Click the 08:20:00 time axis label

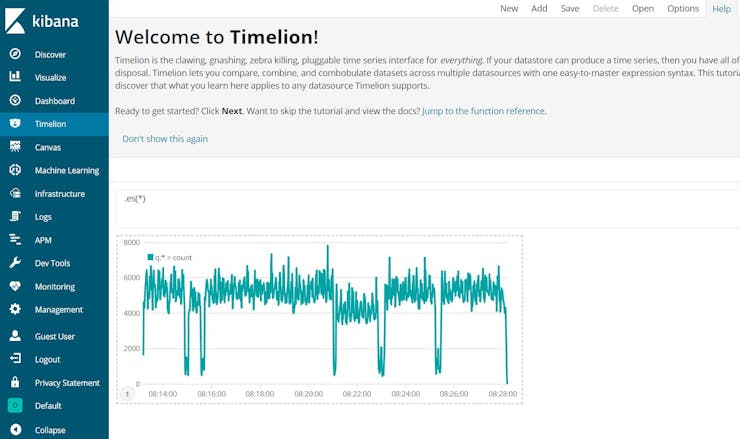tap(309, 394)
